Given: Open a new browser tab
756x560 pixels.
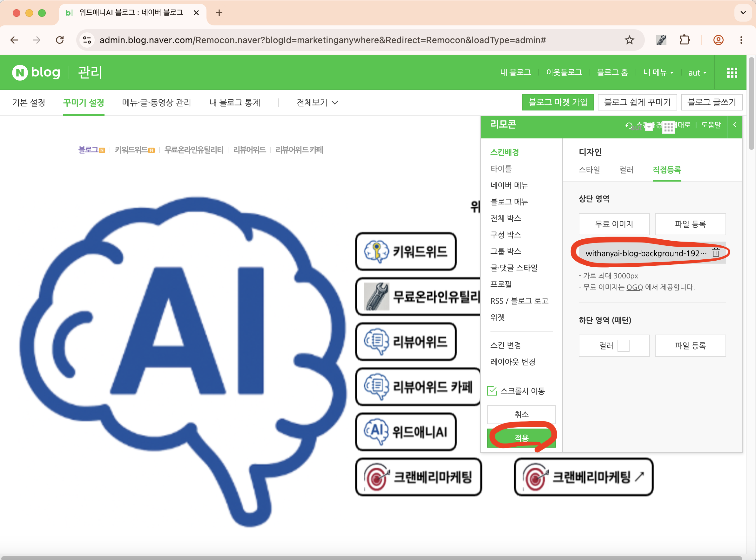Looking at the screenshot, I should point(219,13).
